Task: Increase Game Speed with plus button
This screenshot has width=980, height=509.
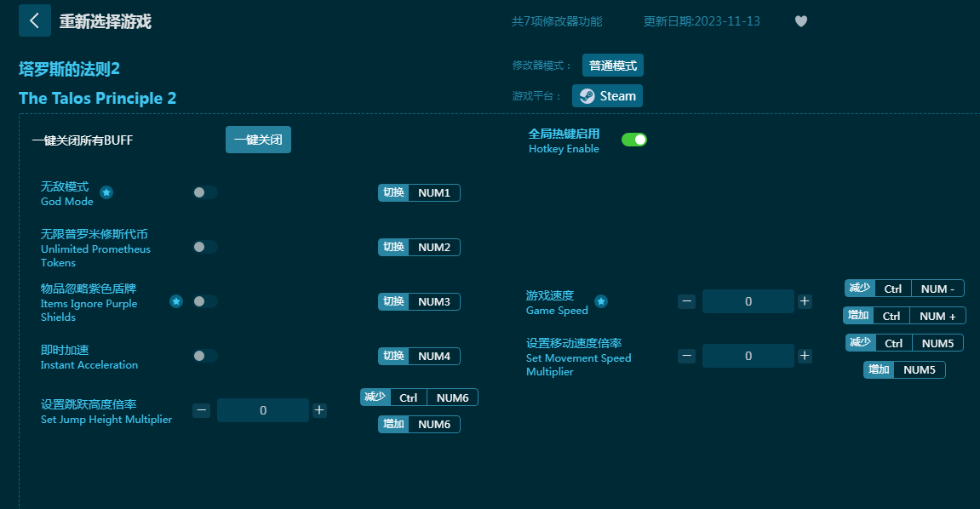Action: point(805,301)
